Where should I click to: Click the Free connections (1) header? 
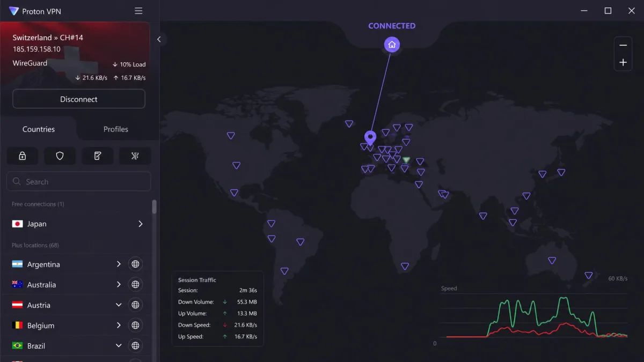click(x=38, y=204)
